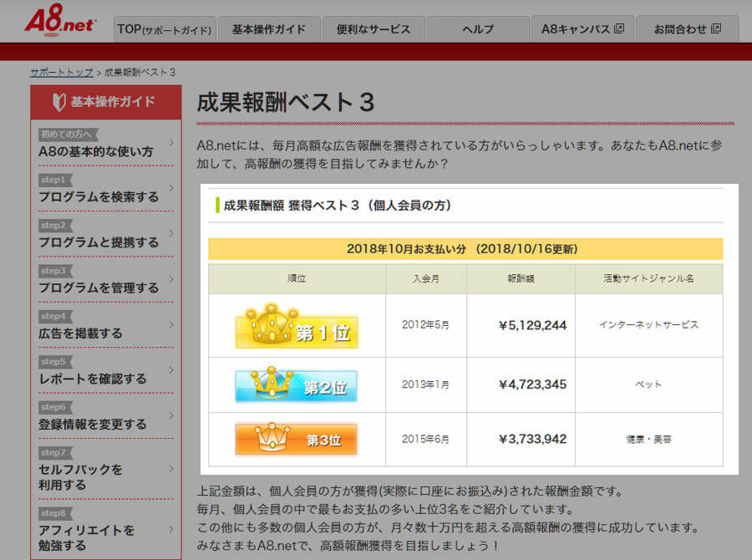Click chevron beside 登録情報を変更する
Screen dimensions: 752x560
[171, 415]
